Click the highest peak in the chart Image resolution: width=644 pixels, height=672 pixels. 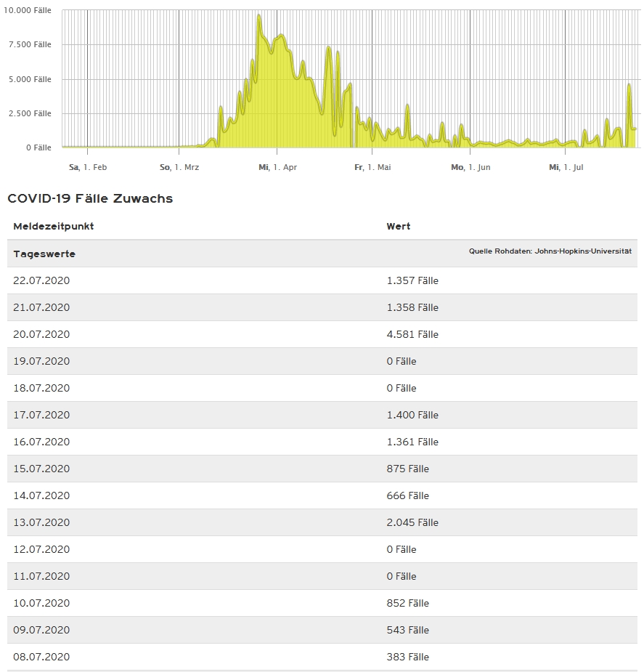[x=258, y=17]
